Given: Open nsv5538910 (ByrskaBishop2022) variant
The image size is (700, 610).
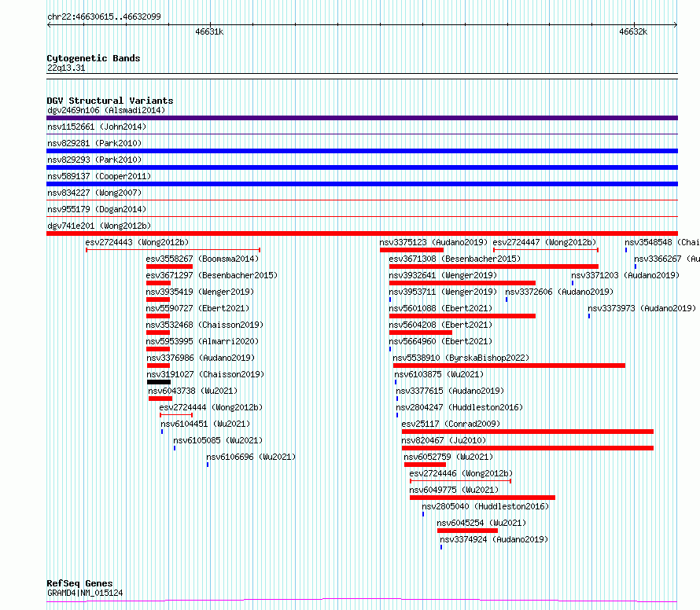Looking at the screenshot, I should click(461, 358).
